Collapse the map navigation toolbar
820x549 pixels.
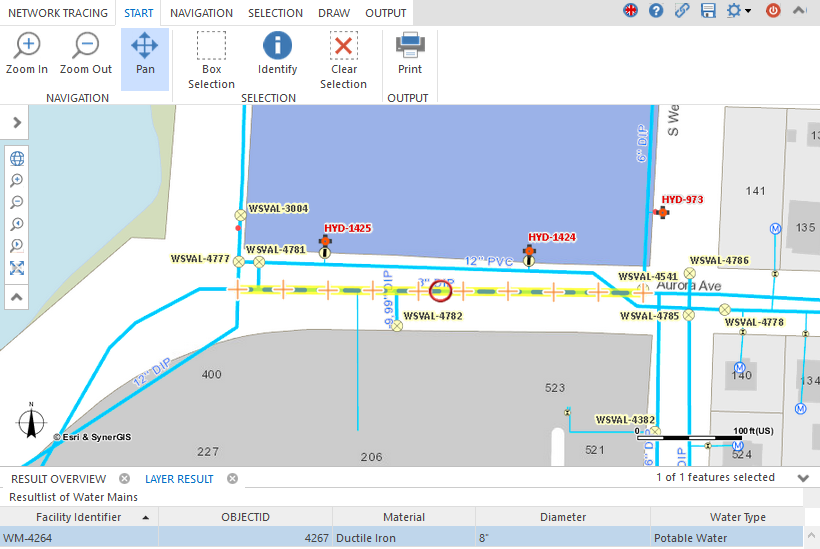17,297
